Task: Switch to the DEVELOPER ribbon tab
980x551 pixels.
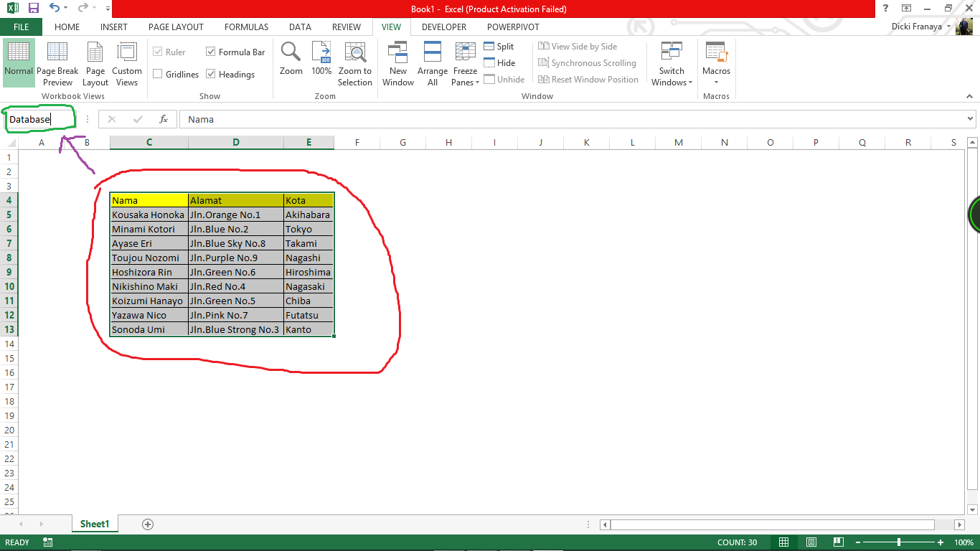Action: point(444,27)
